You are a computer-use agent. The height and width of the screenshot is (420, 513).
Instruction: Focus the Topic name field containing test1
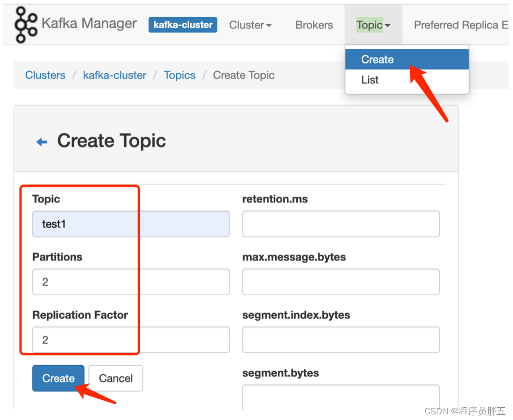click(131, 224)
